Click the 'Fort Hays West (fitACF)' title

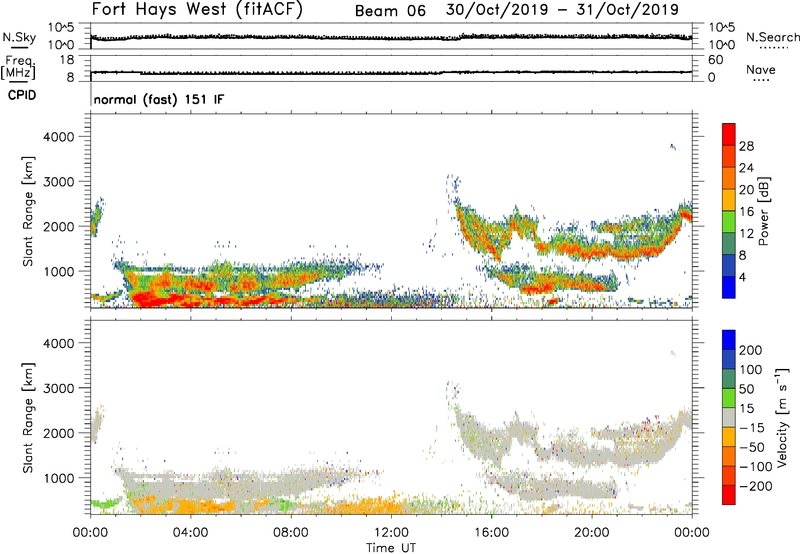coord(197,9)
